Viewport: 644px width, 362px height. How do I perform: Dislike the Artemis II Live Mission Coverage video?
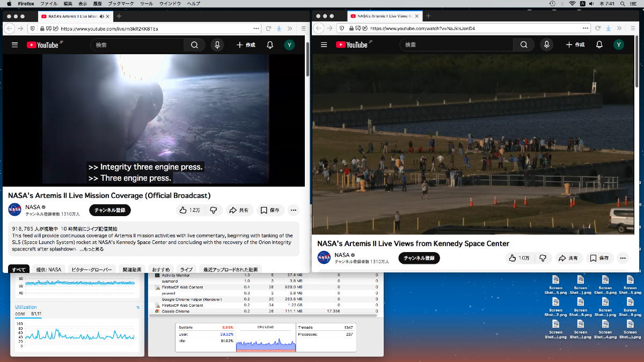(213, 210)
